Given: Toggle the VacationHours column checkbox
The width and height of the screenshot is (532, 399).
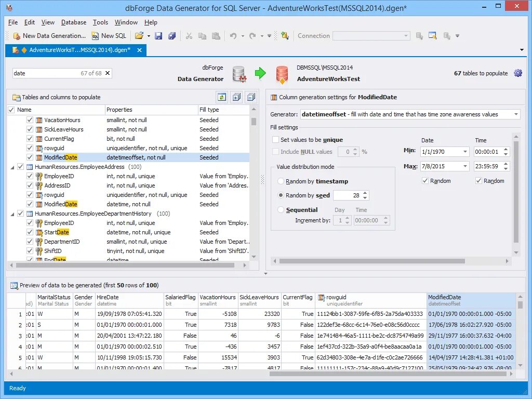Looking at the screenshot, I should coord(30,120).
